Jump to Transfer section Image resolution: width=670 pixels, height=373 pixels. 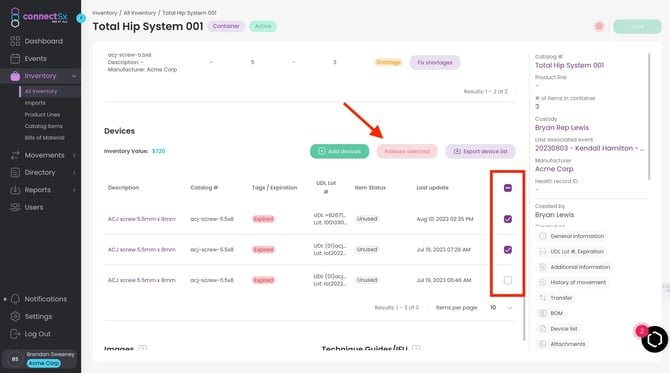(557, 298)
